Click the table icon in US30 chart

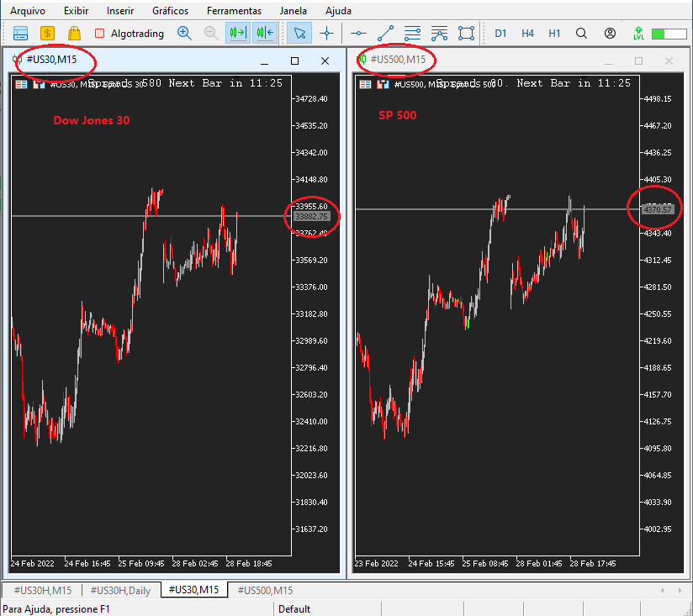(21, 84)
